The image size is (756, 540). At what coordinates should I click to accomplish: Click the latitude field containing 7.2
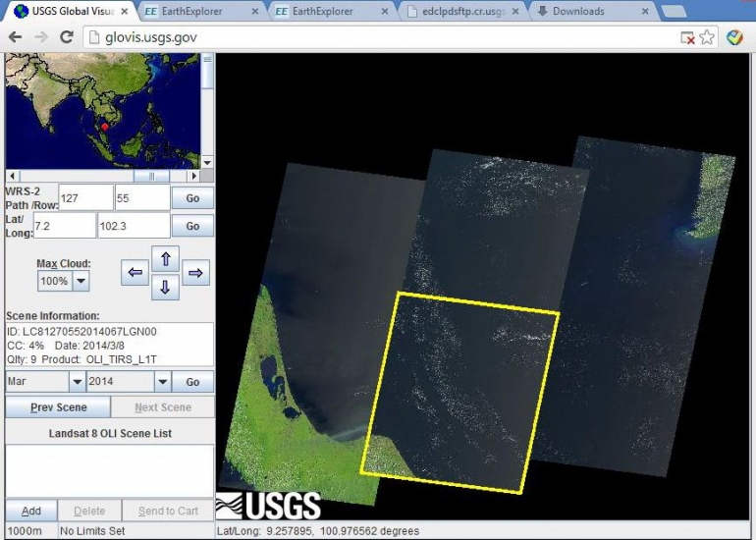coord(65,226)
